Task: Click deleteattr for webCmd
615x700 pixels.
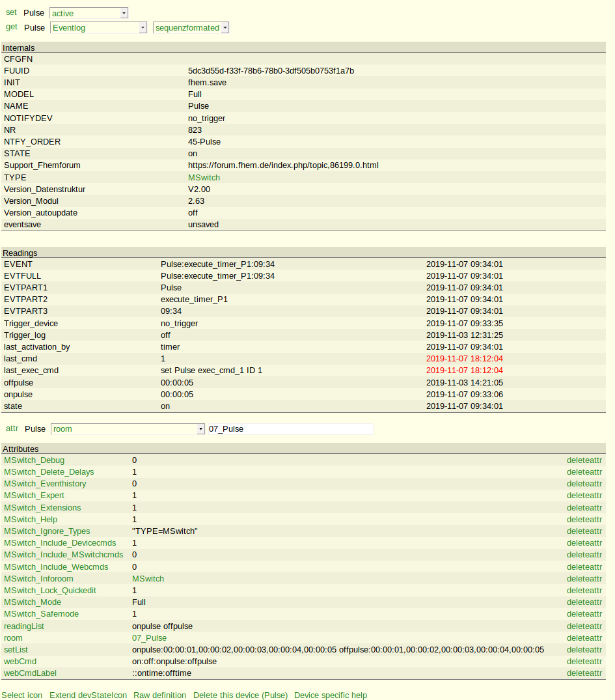Action: 584,661
